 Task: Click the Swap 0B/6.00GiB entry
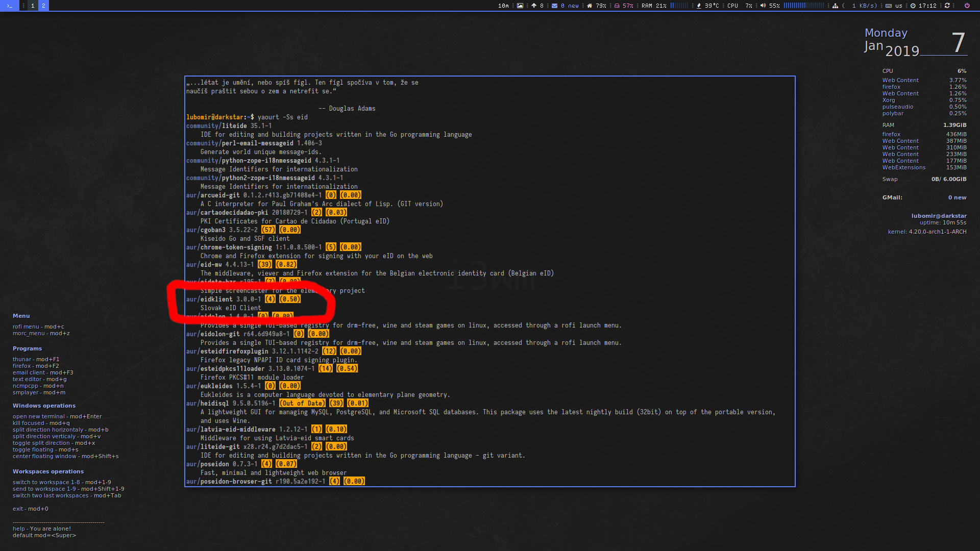click(924, 180)
